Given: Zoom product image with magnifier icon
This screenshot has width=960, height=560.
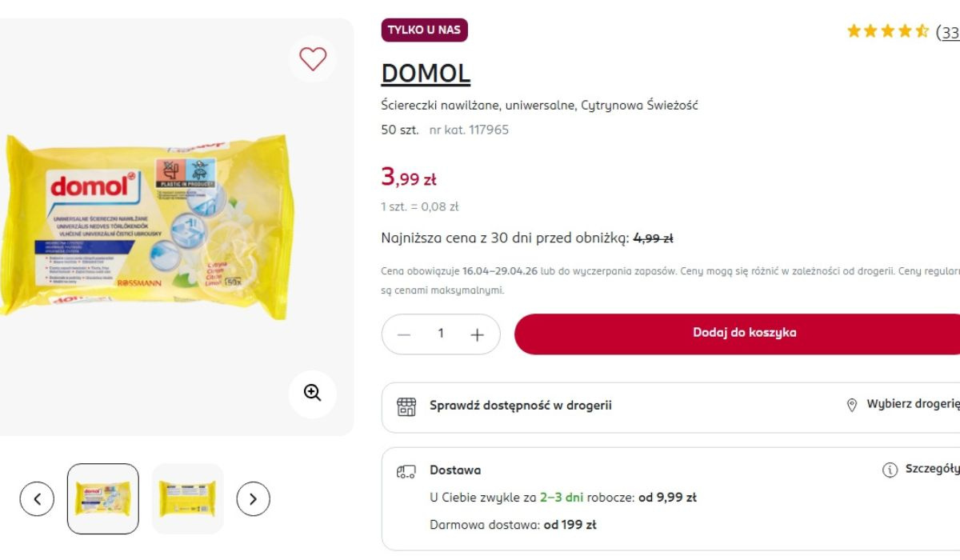Looking at the screenshot, I should [x=312, y=393].
